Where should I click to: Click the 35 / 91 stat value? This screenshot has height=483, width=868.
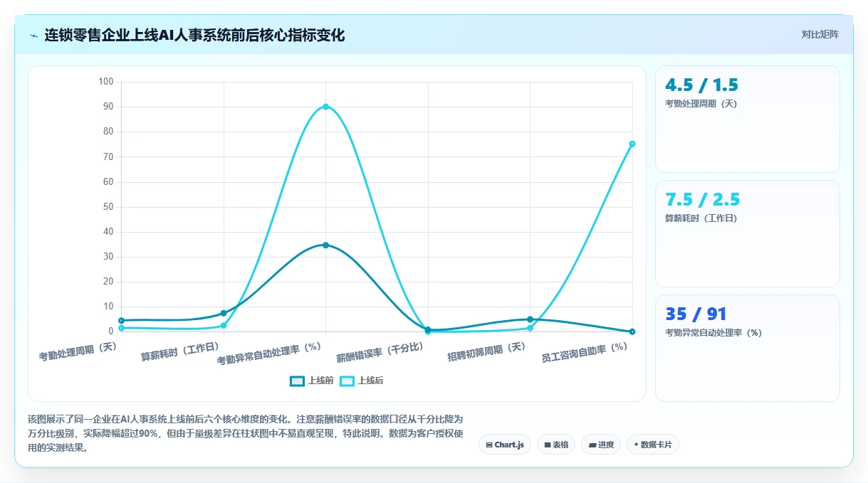click(696, 314)
